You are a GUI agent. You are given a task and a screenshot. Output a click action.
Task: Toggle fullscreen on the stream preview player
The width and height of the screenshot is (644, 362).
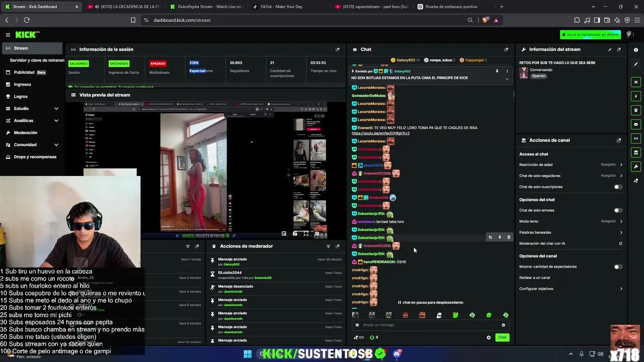tap(306, 234)
